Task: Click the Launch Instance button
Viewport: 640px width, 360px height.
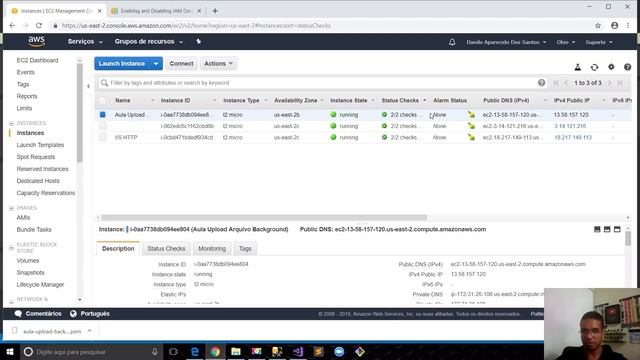Action: tap(122, 64)
